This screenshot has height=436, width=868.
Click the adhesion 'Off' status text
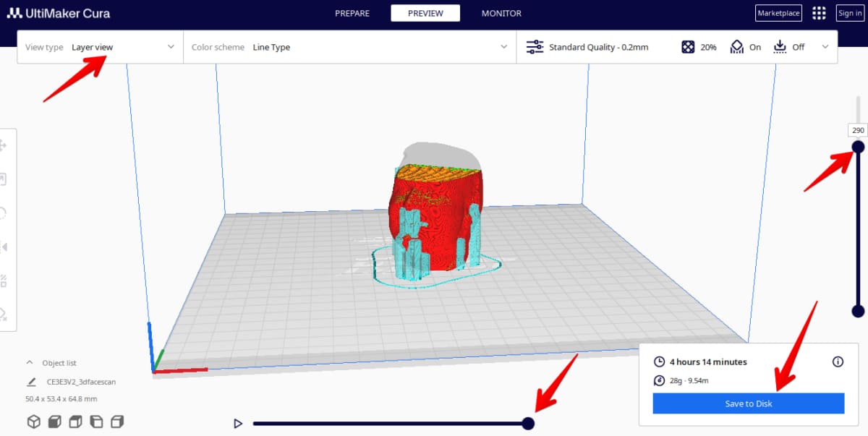click(798, 47)
